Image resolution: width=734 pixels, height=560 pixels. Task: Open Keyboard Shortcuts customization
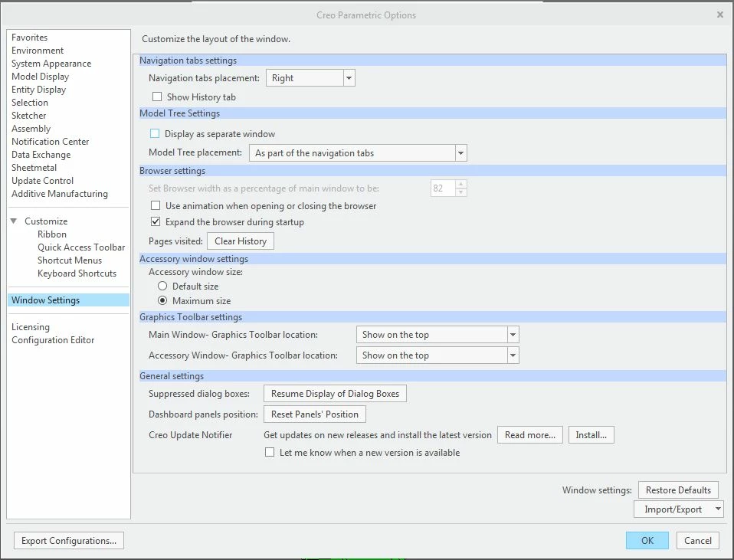point(77,273)
